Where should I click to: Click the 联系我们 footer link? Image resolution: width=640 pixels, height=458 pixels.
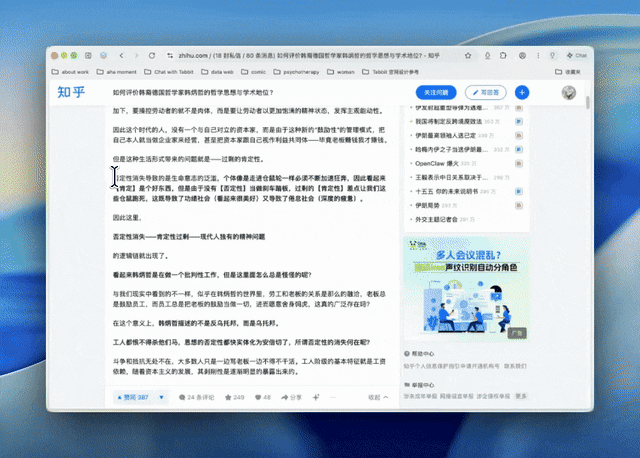515,366
